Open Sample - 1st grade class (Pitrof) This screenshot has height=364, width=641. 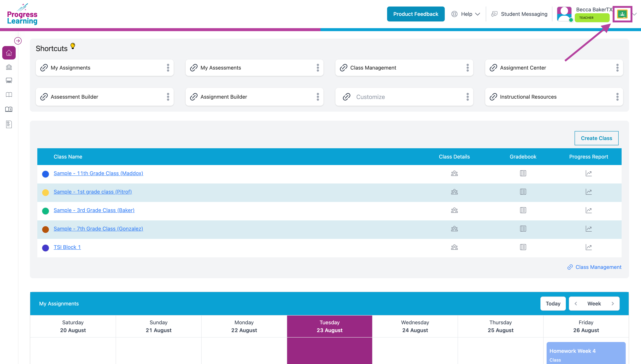pyautogui.click(x=93, y=192)
